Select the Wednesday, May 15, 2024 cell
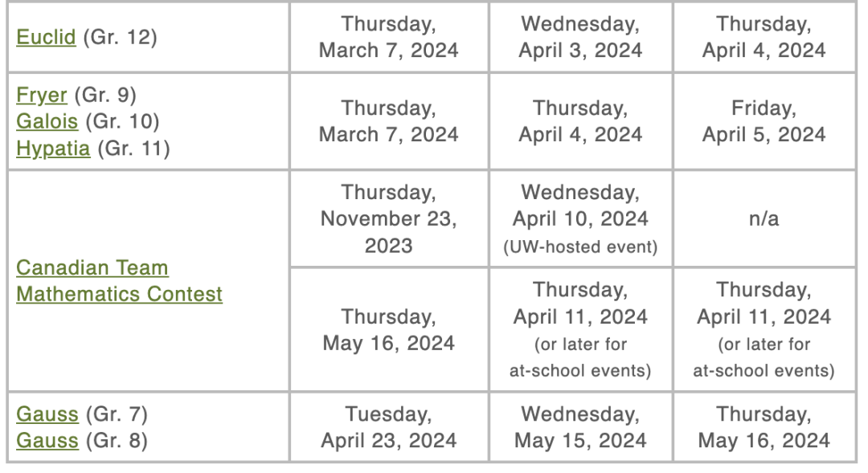The image size is (868, 473). coord(580,427)
